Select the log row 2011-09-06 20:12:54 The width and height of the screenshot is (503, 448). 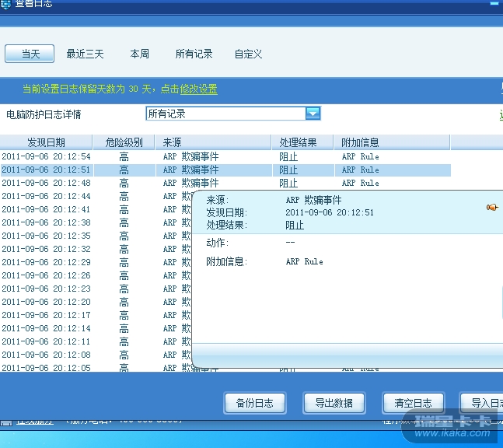(225, 156)
